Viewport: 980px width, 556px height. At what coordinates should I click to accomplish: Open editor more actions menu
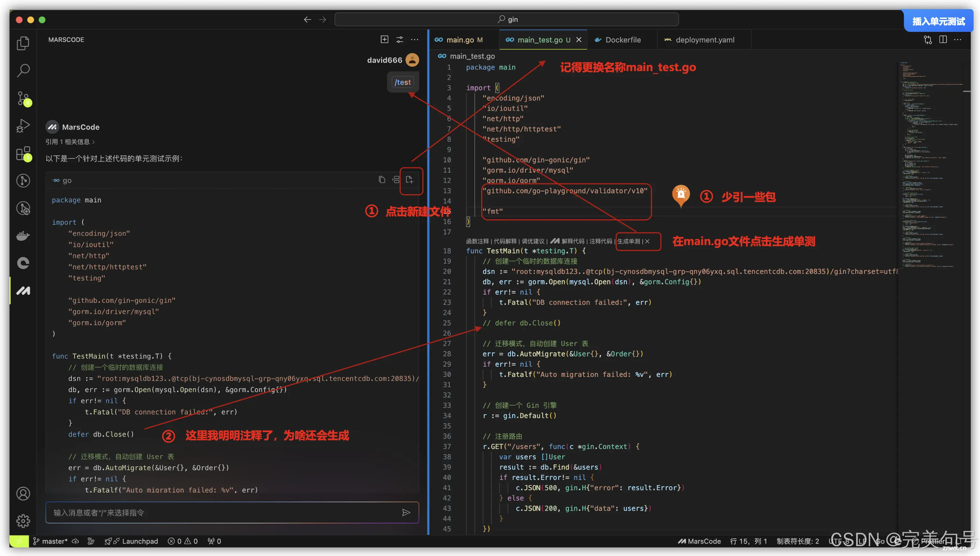point(957,40)
